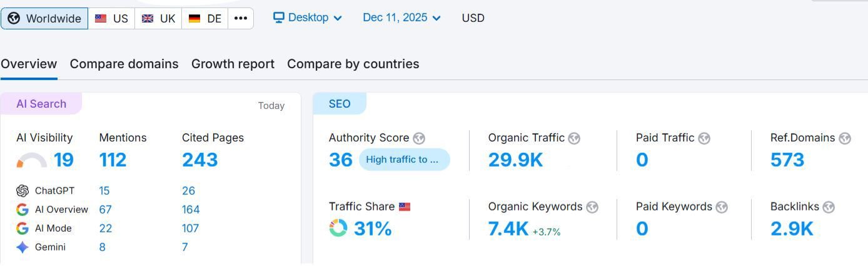Image resolution: width=868 pixels, height=273 pixels.
Task: Go to the Growth report tab
Action: pyautogui.click(x=233, y=64)
